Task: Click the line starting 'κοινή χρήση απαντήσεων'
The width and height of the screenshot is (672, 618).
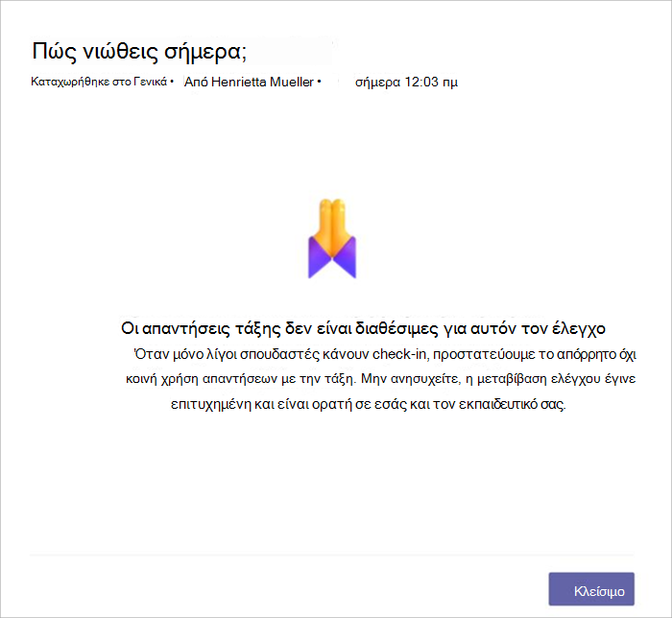Action: (x=380, y=379)
